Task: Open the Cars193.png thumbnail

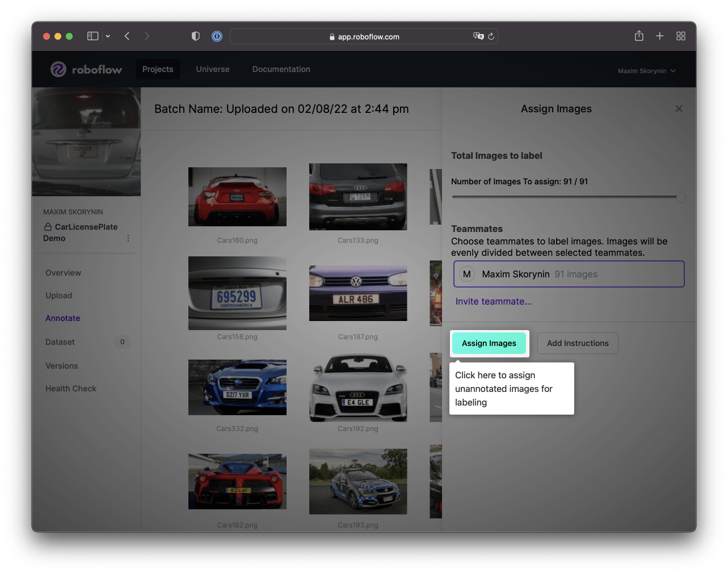Action: (x=358, y=482)
